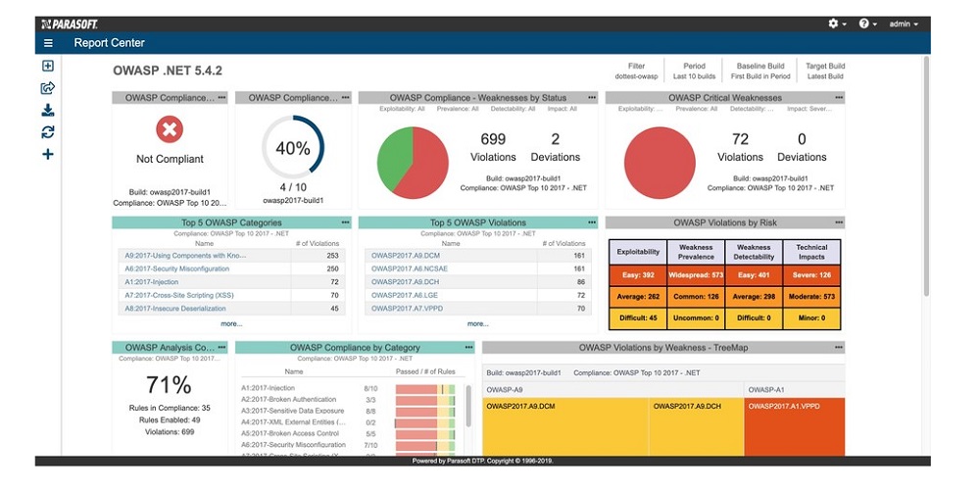Click the main page vertical scrollbar

click(926, 175)
